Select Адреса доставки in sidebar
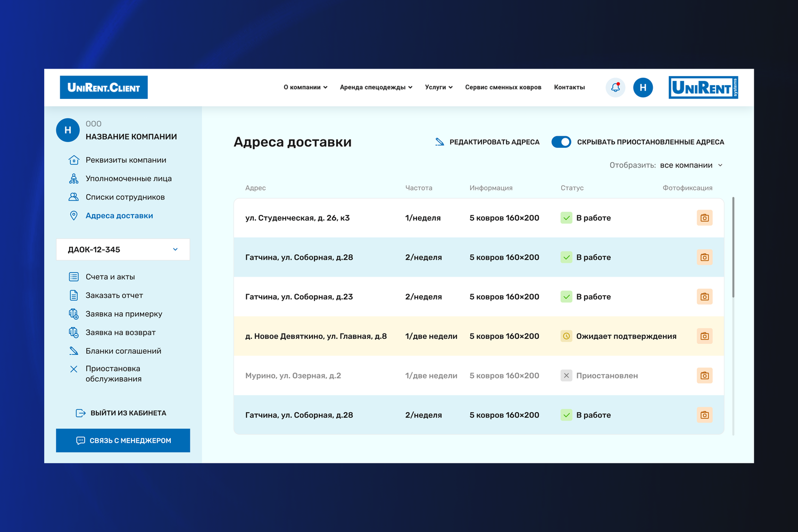 tap(119, 215)
